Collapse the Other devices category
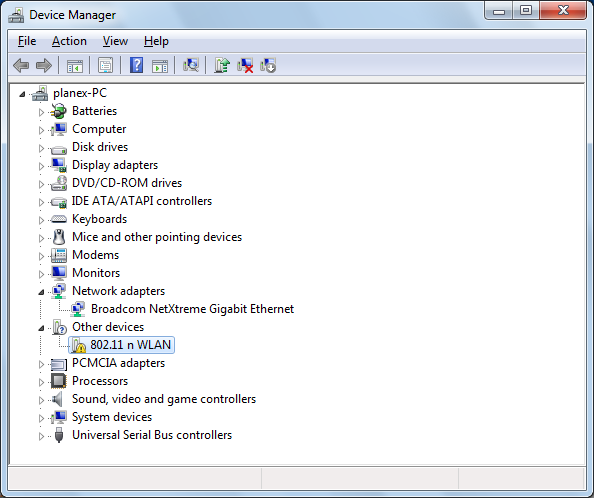 41,328
